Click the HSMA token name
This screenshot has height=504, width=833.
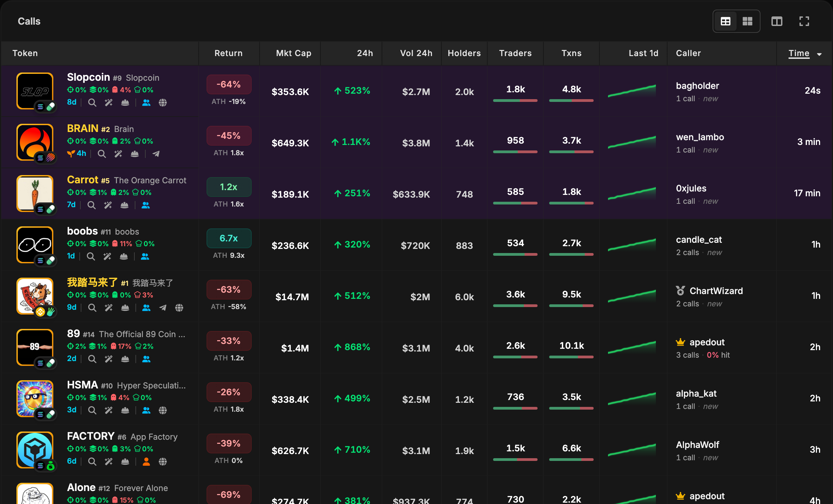coord(82,385)
